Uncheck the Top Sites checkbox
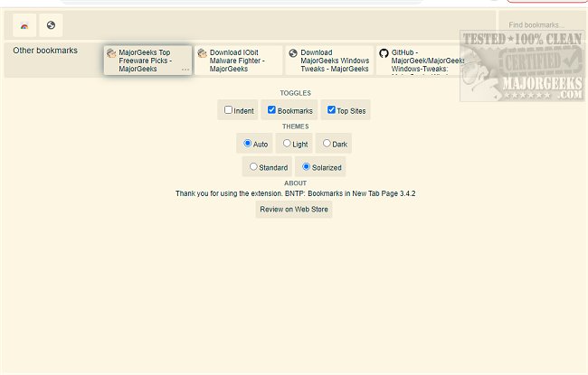This screenshot has width=588, height=375. tap(331, 110)
